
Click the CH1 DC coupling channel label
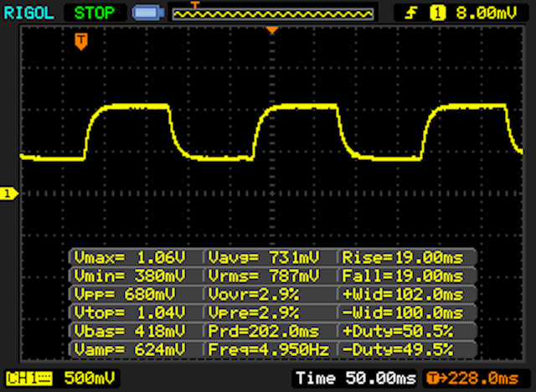coord(29,379)
